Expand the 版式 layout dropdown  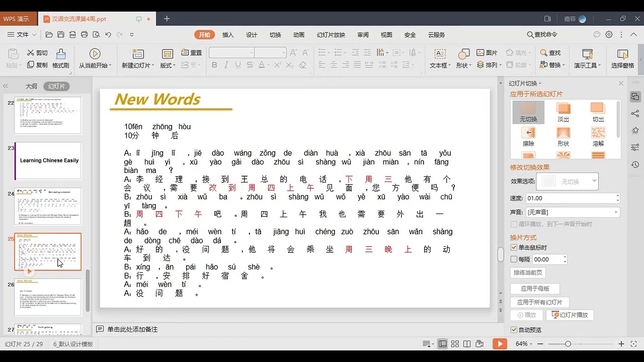pyautogui.click(x=168, y=65)
